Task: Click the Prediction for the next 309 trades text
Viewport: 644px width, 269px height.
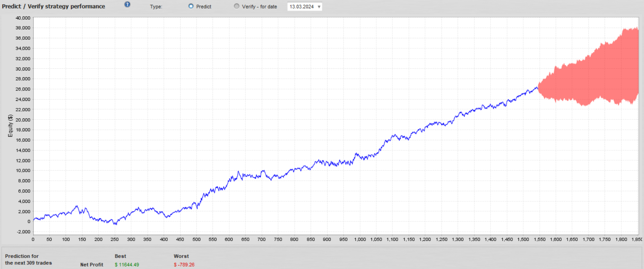Action: pos(28,259)
